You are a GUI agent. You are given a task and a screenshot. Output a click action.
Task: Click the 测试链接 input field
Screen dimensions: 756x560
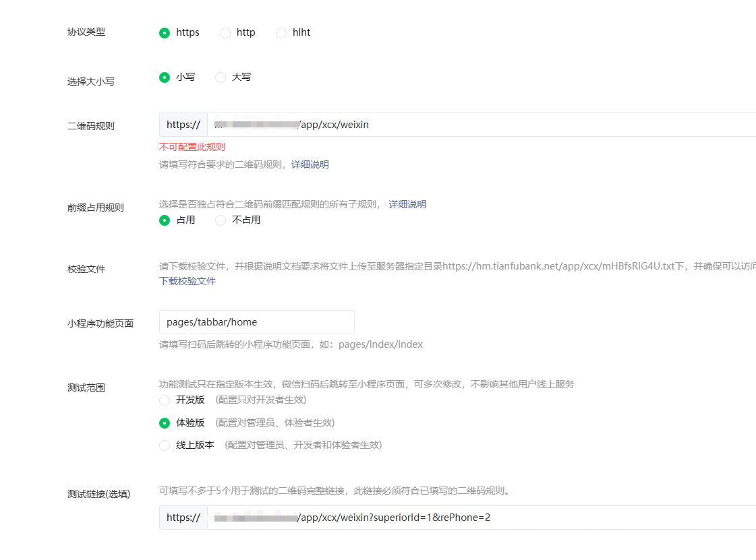481,518
